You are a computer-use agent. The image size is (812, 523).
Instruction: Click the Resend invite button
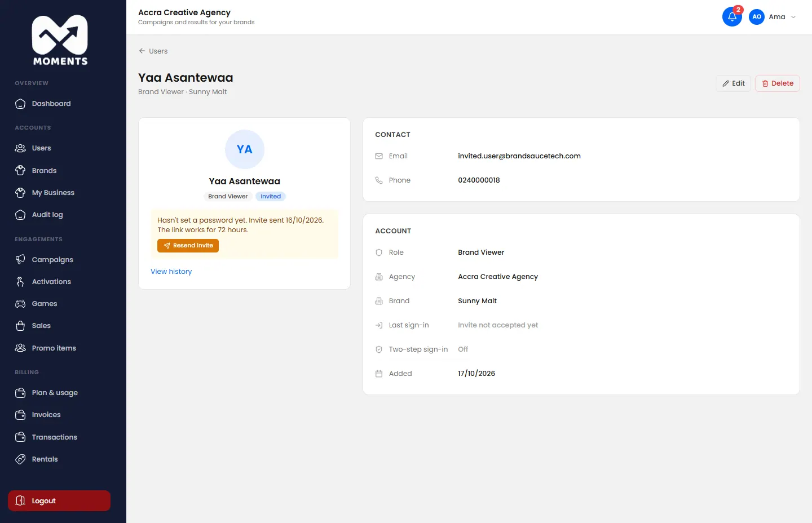pyautogui.click(x=188, y=246)
